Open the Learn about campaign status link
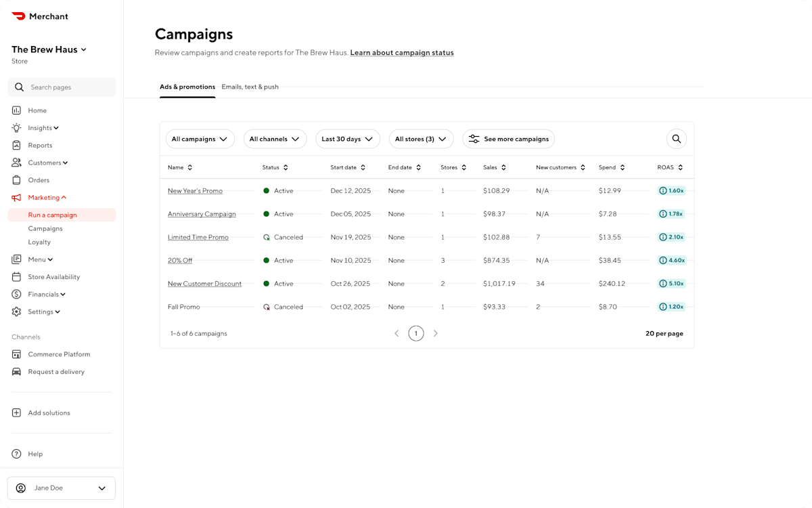 pyautogui.click(x=402, y=52)
